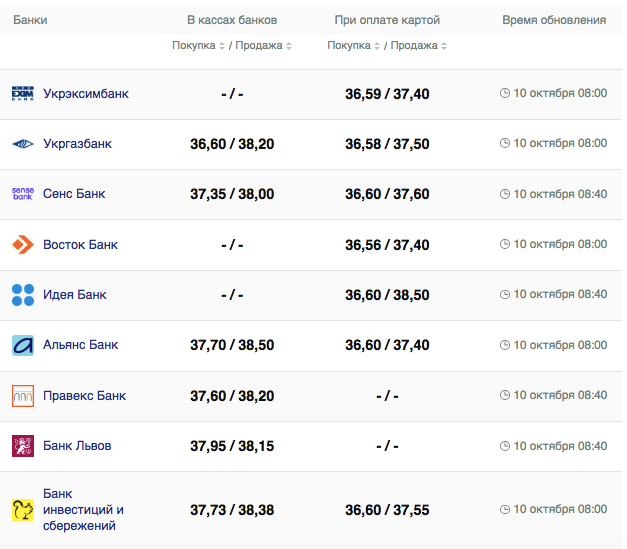This screenshot has width=627, height=549.
Task: Click the Идея Банк blue dots logo
Action: click(x=22, y=295)
